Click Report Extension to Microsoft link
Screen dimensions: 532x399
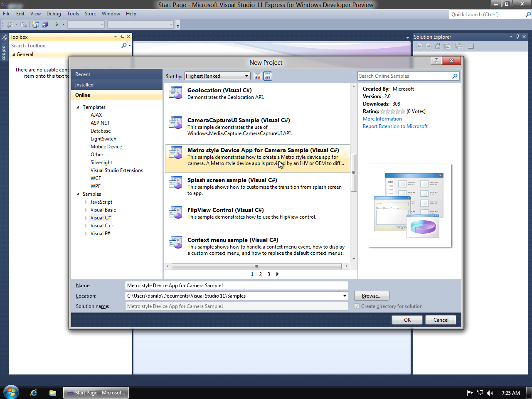tap(395, 126)
